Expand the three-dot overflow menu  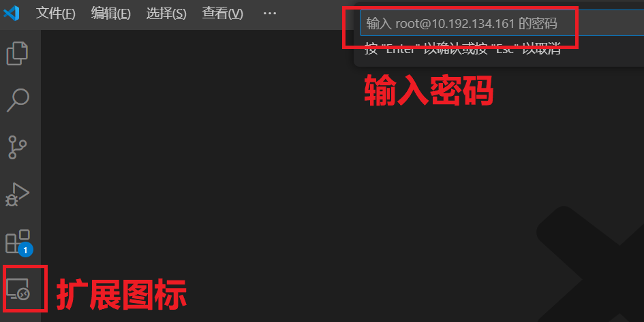[x=270, y=13]
